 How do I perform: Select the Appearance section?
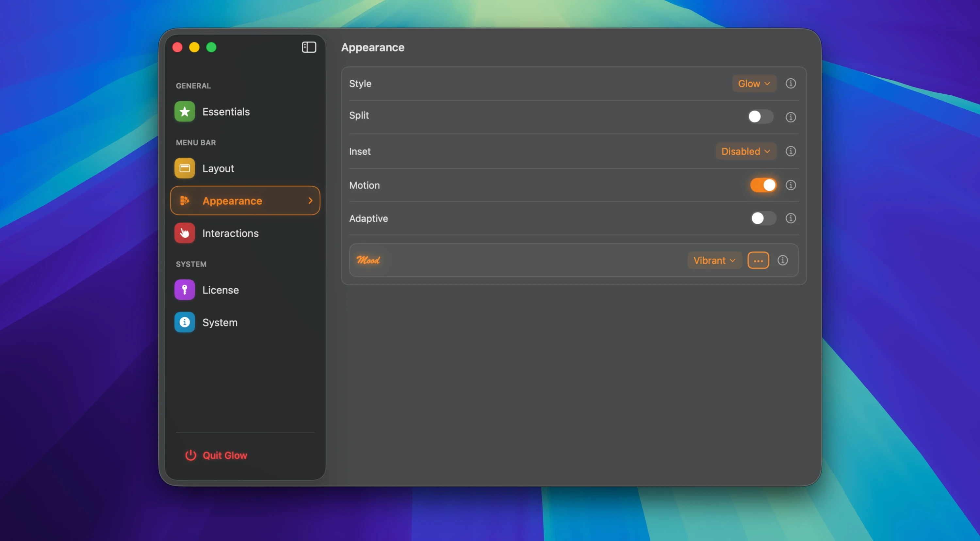(x=245, y=200)
